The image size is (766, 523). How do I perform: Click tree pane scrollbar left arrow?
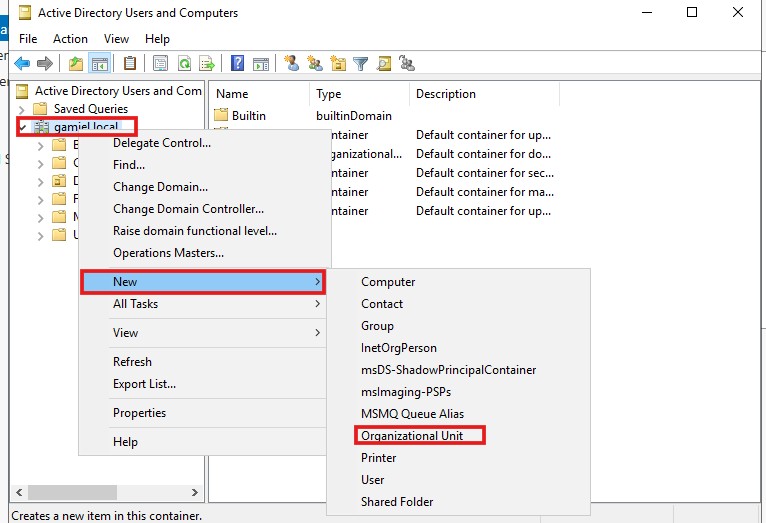[20, 492]
